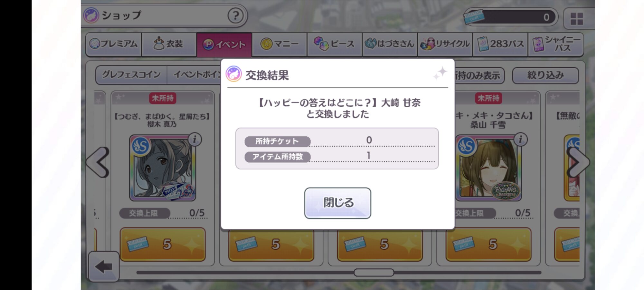Select the マニー shop tab

coord(279,44)
